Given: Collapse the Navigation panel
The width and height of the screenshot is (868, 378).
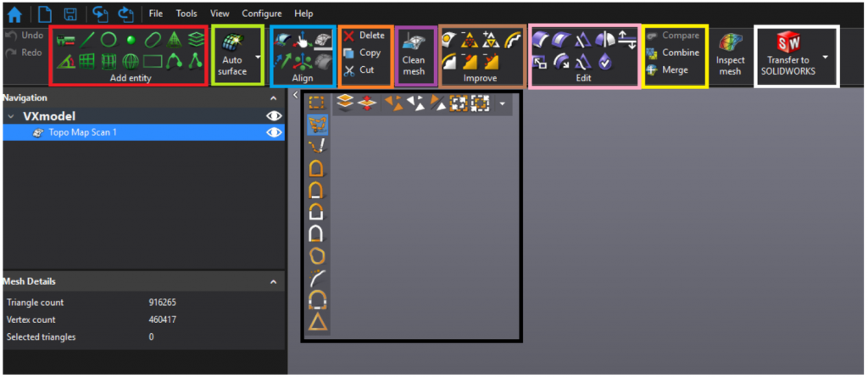Looking at the screenshot, I should [273, 98].
